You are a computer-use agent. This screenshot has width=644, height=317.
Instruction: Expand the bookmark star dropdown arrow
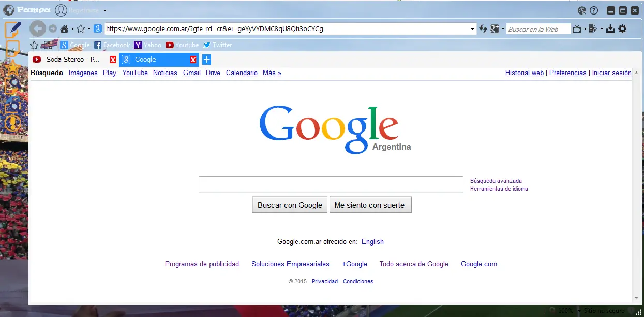tap(89, 29)
